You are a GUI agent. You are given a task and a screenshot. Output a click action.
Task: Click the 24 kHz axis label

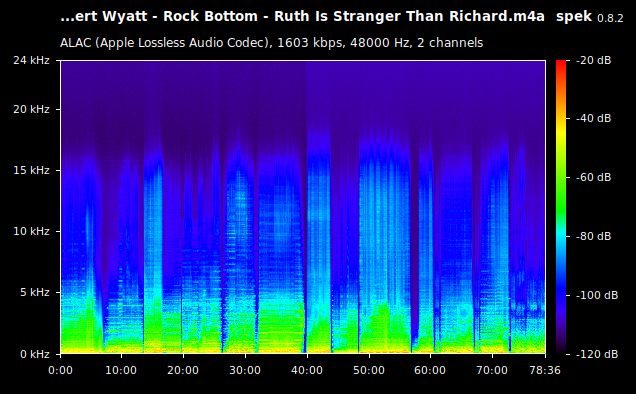[x=31, y=60]
